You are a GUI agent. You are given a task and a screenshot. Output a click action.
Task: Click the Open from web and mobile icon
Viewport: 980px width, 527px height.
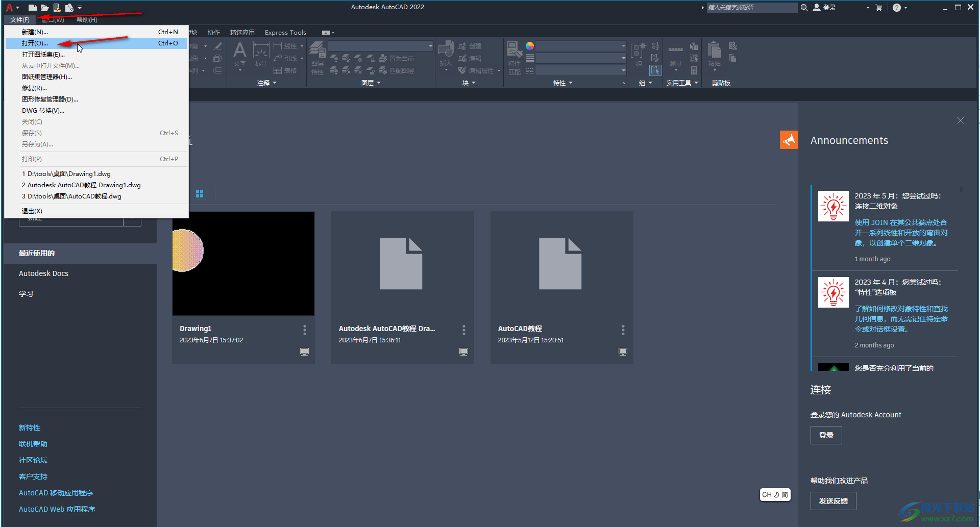pyautogui.click(x=57, y=8)
